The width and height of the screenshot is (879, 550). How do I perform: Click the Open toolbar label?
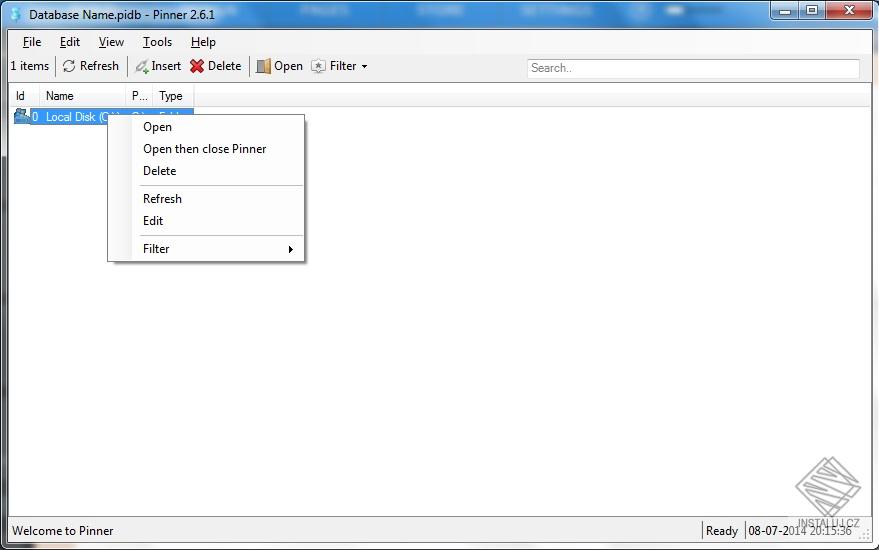[x=288, y=66]
